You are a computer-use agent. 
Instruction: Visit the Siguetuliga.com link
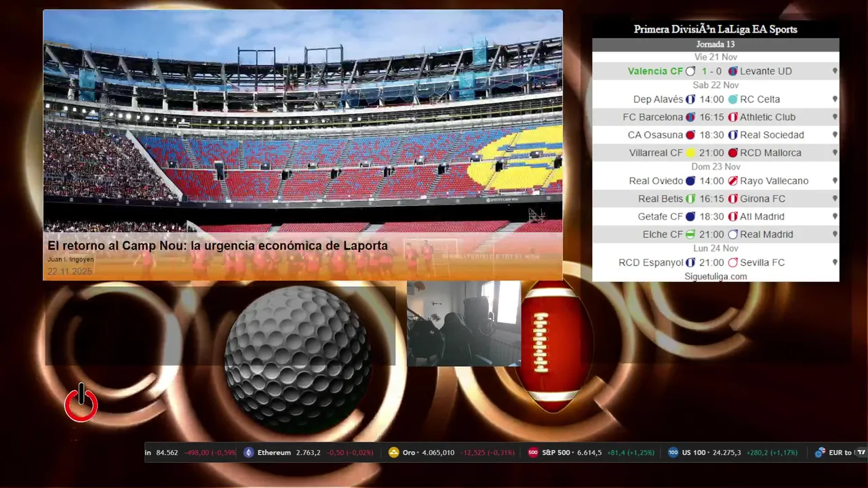[715, 277]
